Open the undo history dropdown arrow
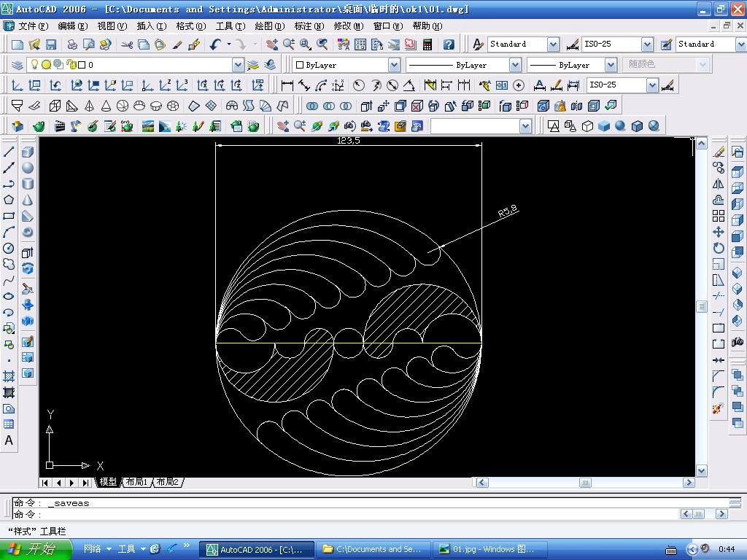Viewport: 747px width, 560px height. (229, 44)
